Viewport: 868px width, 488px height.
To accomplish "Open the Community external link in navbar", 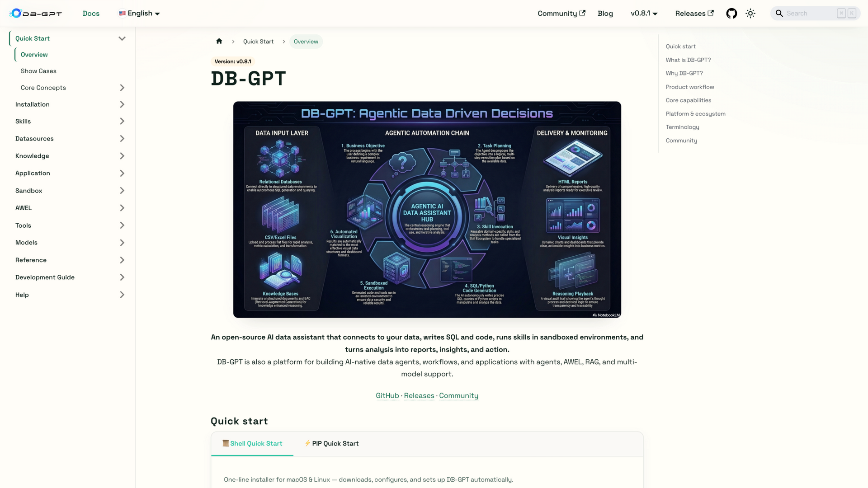I will (561, 14).
